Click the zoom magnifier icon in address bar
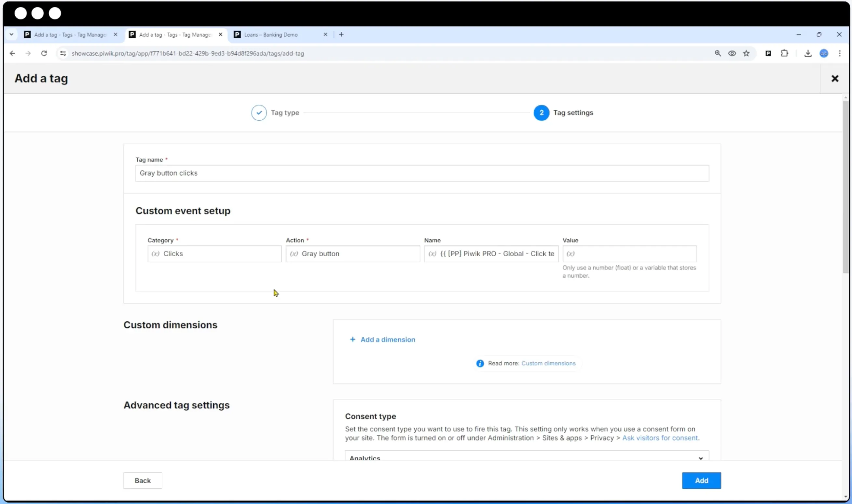The image size is (852, 504). click(717, 53)
